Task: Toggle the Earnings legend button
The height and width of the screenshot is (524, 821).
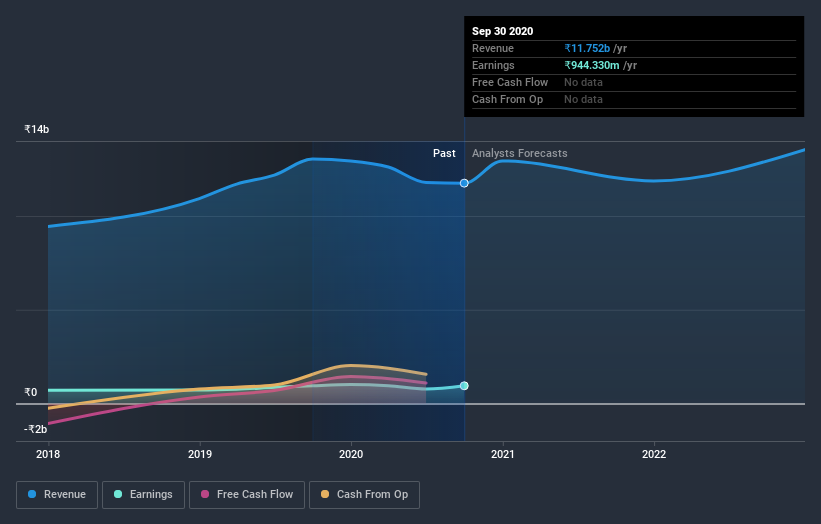Action: tap(143, 495)
